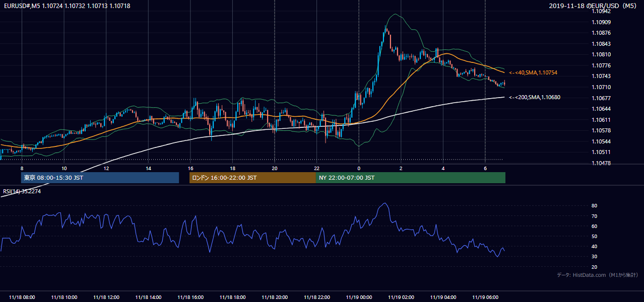
Task: Select the NY 22:00-07:00 JST session bar
Action: 411,178
